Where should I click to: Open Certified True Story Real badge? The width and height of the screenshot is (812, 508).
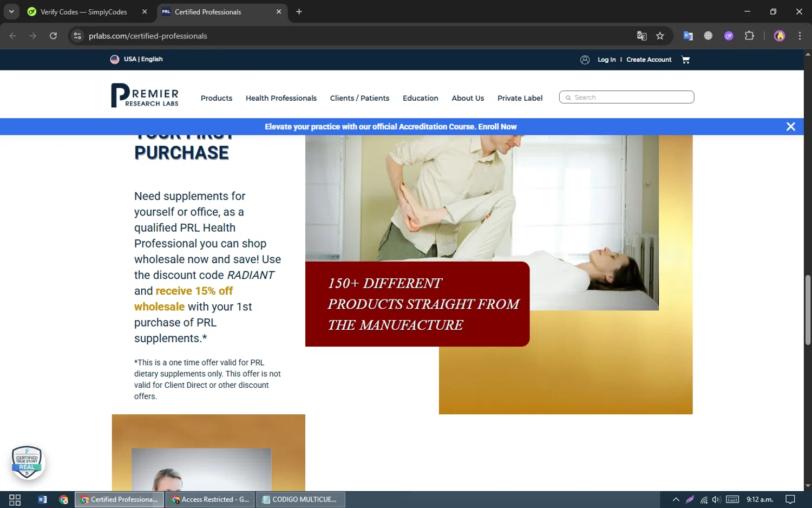coord(27,462)
